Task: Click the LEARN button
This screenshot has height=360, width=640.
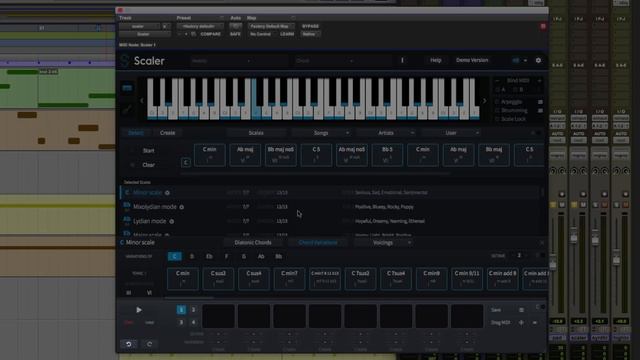Action: click(x=287, y=34)
